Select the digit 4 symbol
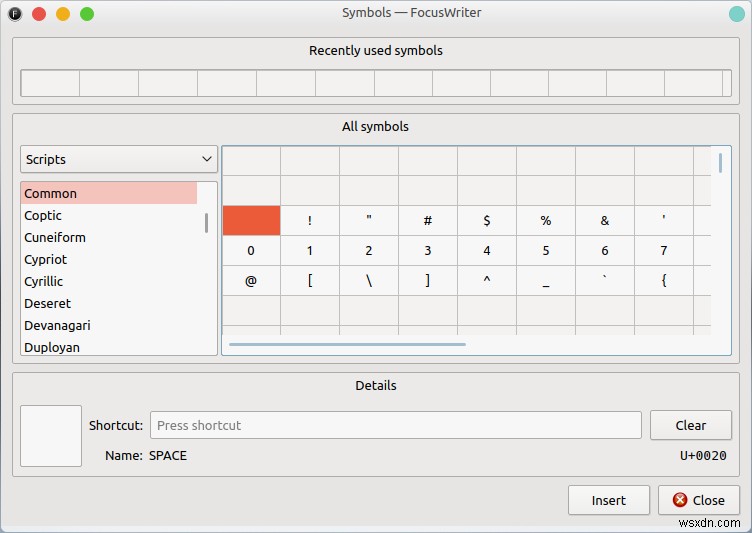Viewport: 752px width, 533px height. pyautogui.click(x=487, y=250)
